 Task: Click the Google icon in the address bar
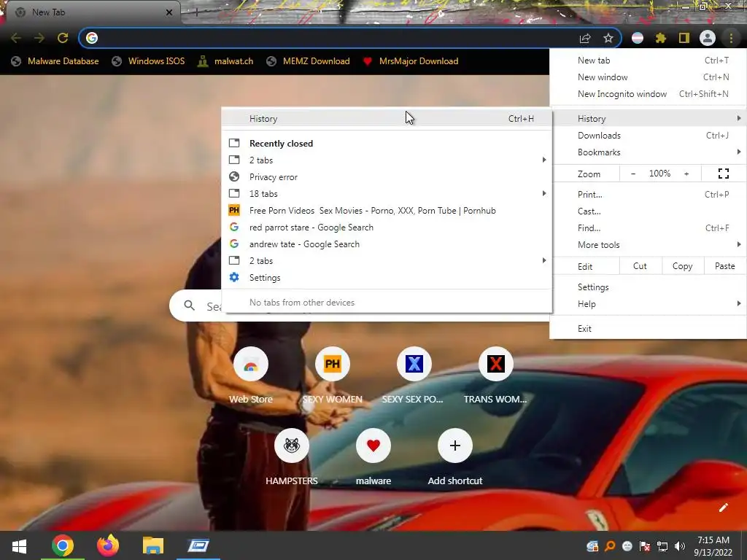(92, 38)
